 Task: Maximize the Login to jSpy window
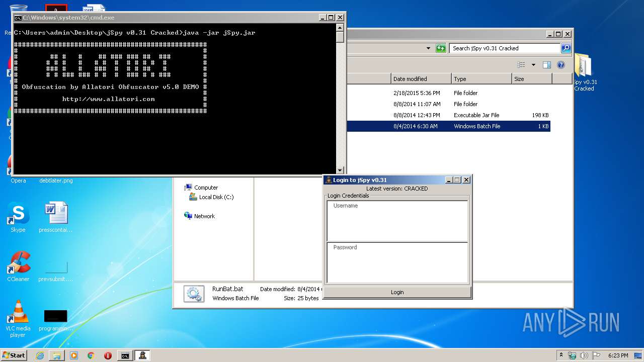tap(457, 180)
